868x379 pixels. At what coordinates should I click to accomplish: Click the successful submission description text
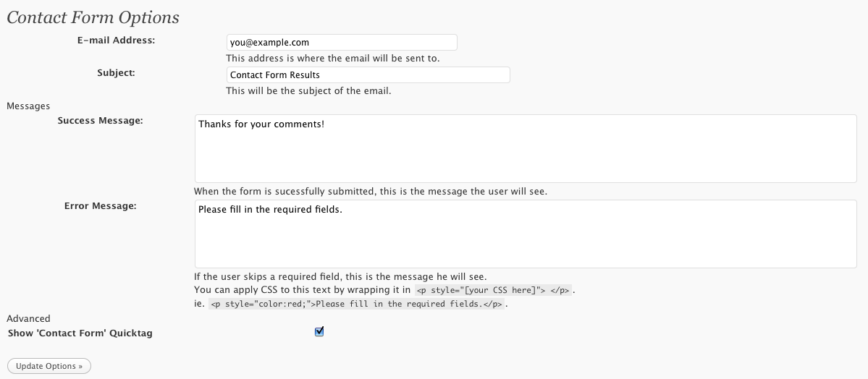point(370,192)
